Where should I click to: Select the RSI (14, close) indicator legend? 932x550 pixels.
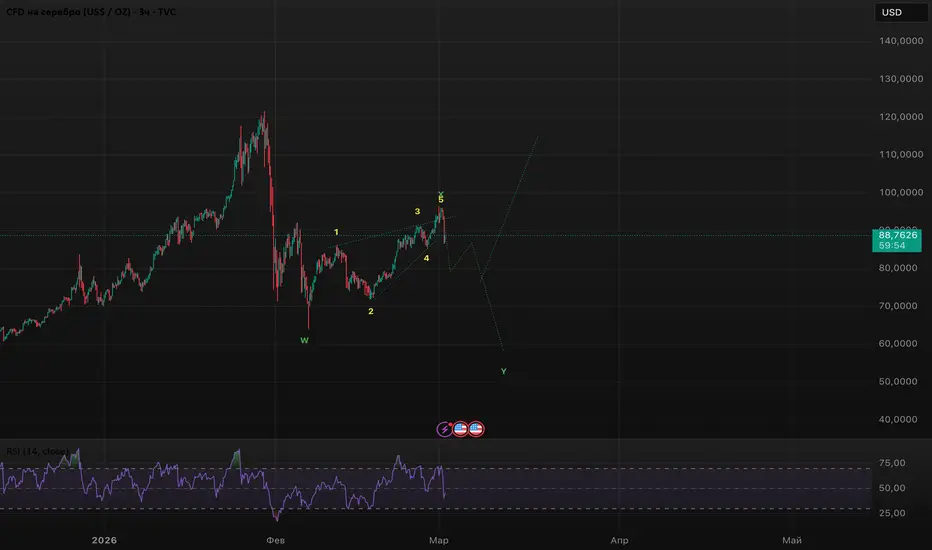37,451
